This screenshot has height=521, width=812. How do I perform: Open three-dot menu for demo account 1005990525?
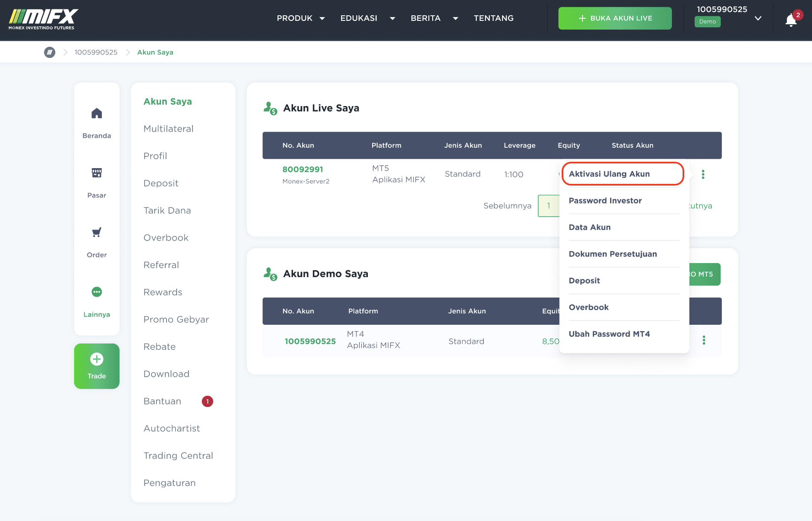coord(704,340)
